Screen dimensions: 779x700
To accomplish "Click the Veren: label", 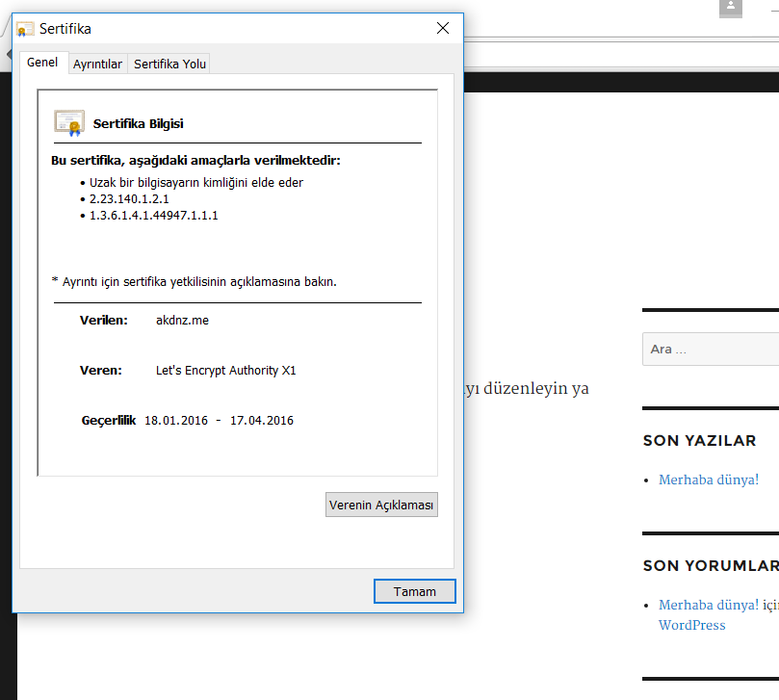I will pyautogui.click(x=101, y=371).
